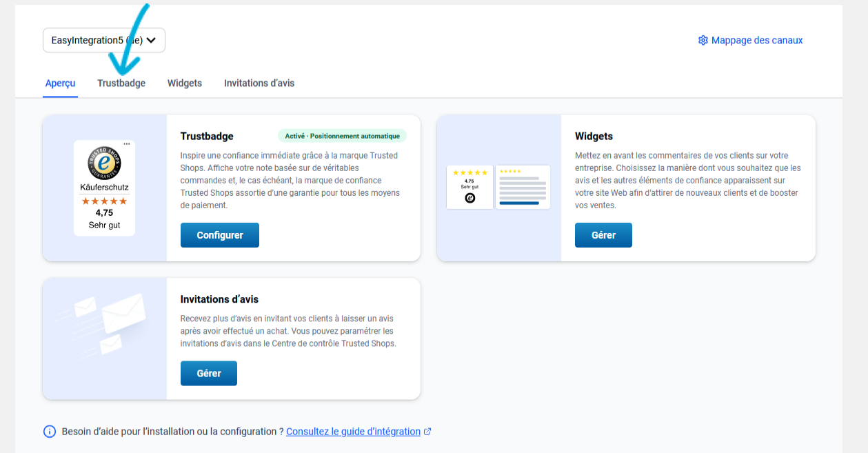Click the gear icon beside Mappage des canaux
Image resolution: width=868 pixels, height=453 pixels.
point(703,41)
